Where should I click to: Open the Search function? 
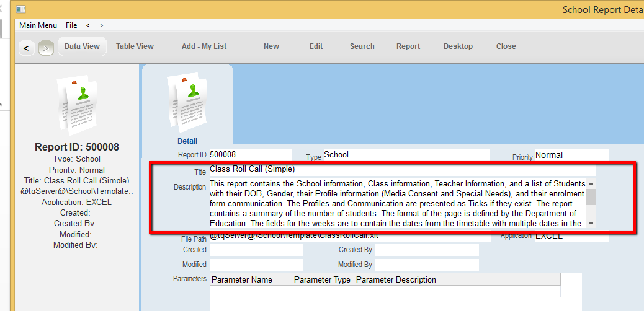tap(362, 46)
